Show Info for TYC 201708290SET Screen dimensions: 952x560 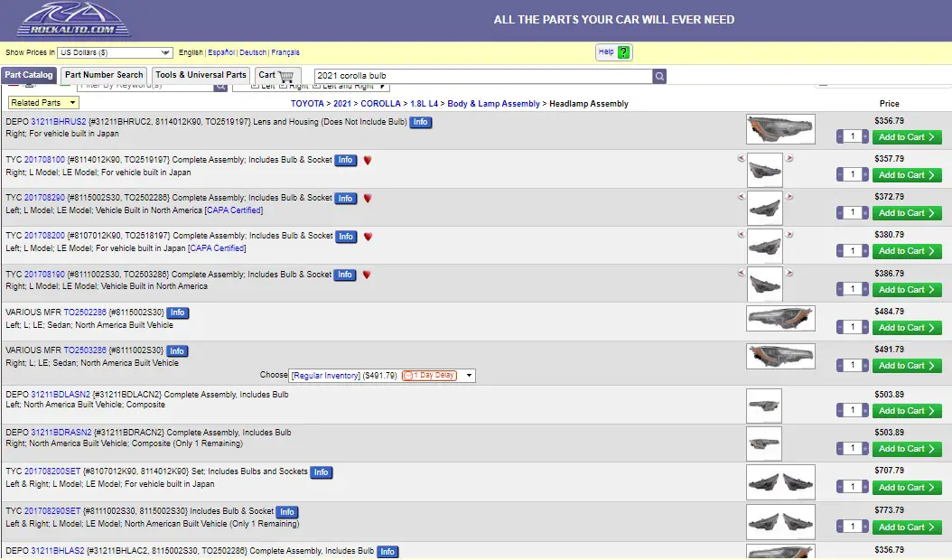coord(287,512)
